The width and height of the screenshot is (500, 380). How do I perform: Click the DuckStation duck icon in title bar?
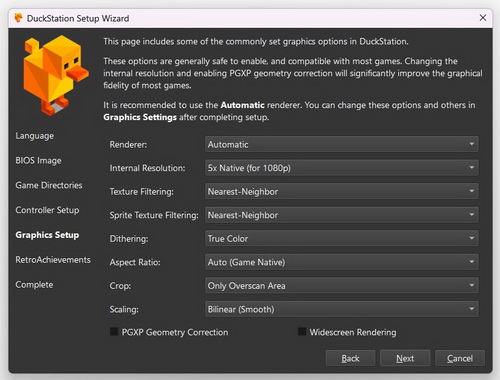pyautogui.click(x=19, y=18)
